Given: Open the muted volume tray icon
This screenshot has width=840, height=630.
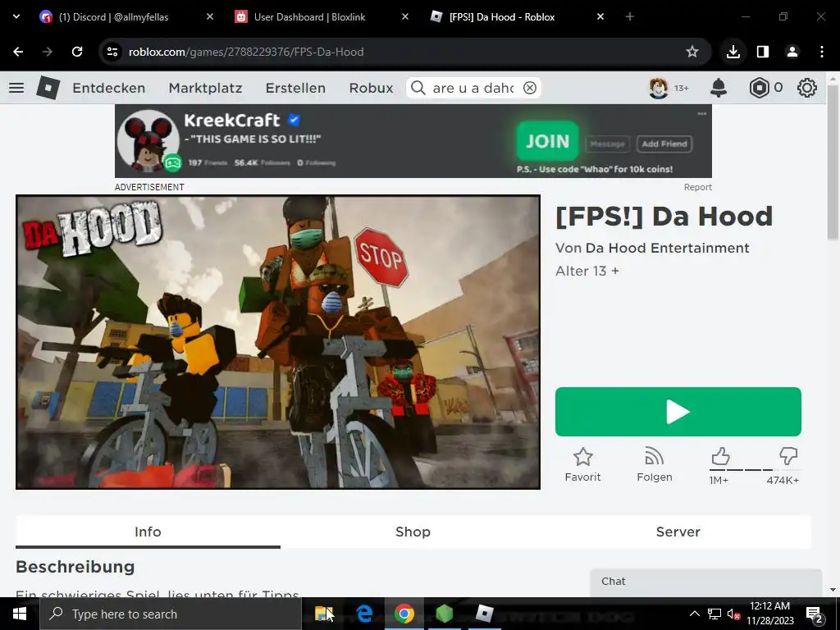Looking at the screenshot, I should click(x=733, y=614).
